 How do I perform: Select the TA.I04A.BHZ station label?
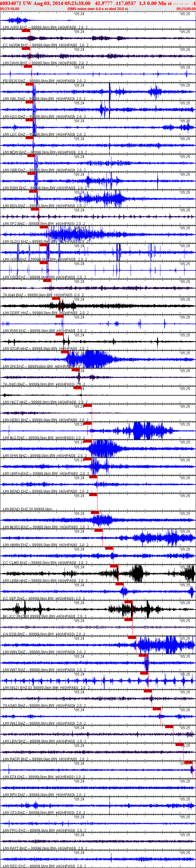click(x=13, y=295)
